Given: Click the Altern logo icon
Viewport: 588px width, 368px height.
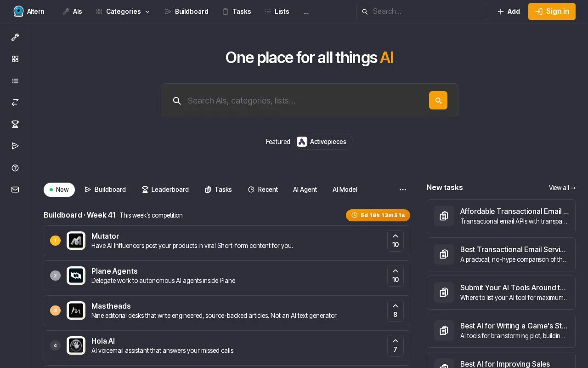Looking at the screenshot, I should coord(18,11).
